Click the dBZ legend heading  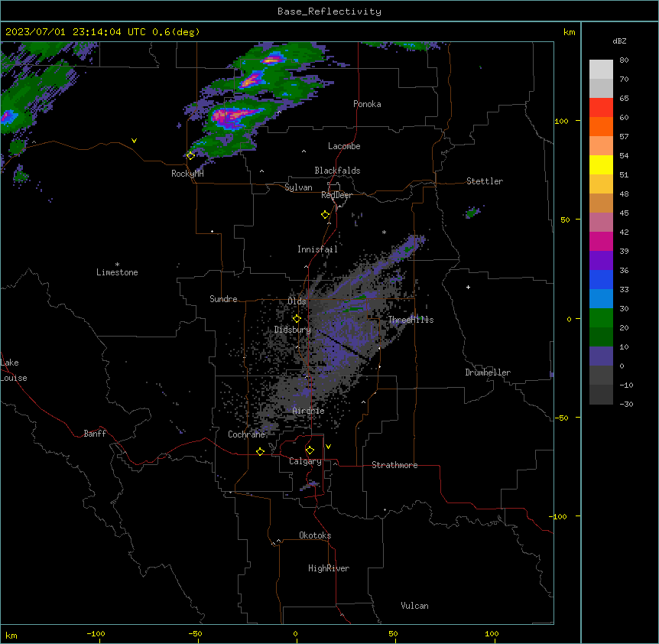[x=619, y=41]
